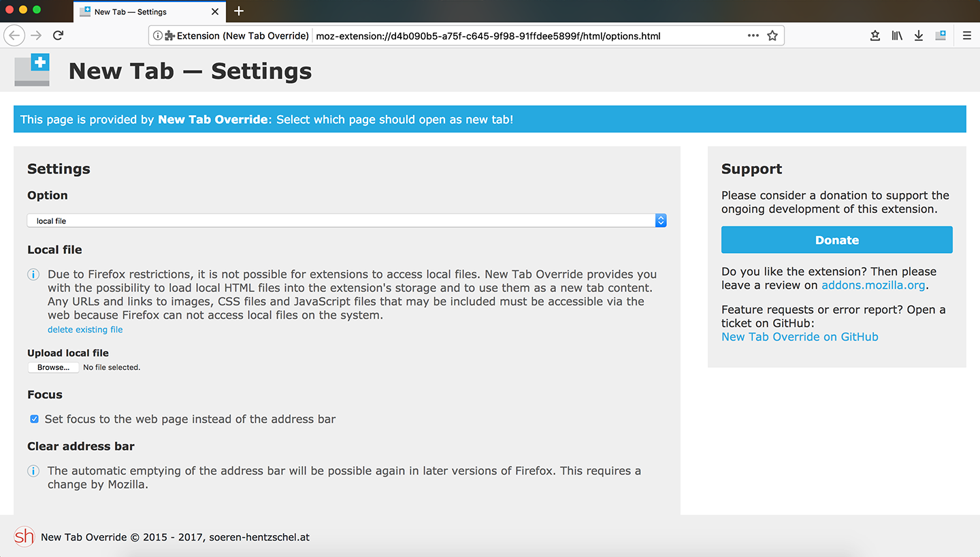
Task: Click the New Tab Override toolbar icon
Action: coord(941,35)
